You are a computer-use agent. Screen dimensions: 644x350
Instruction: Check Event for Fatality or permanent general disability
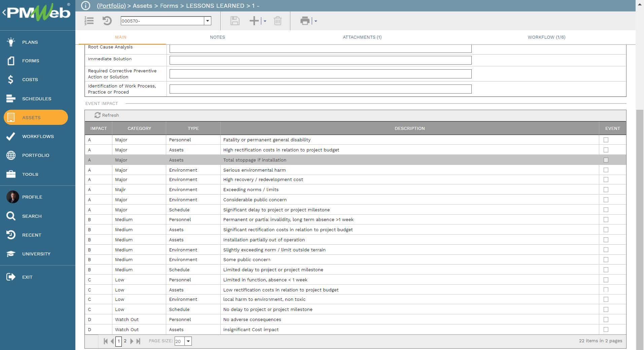tap(606, 140)
